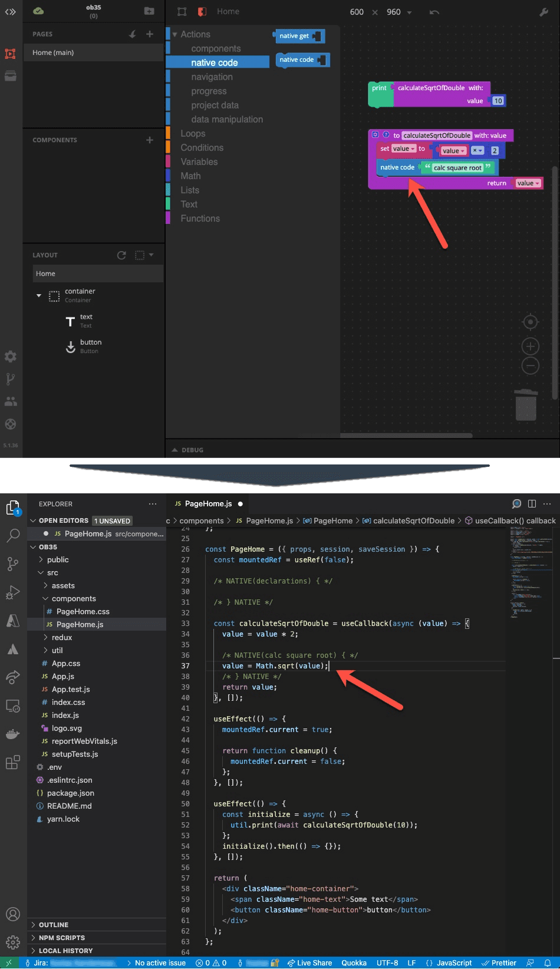
Task: Collapse the container node in layout tree
Action: point(39,295)
